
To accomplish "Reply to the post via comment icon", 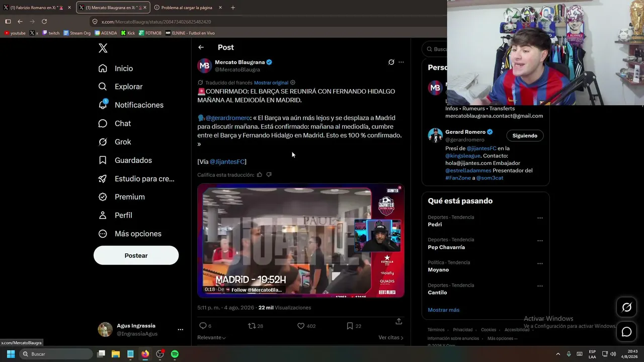I will (x=203, y=326).
